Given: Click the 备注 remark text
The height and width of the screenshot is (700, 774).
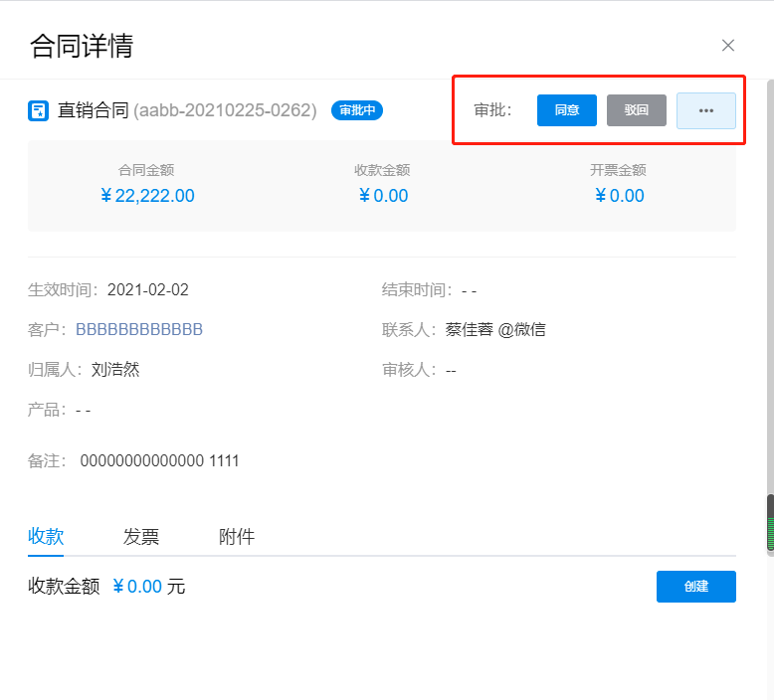Looking at the screenshot, I should tap(159, 461).
